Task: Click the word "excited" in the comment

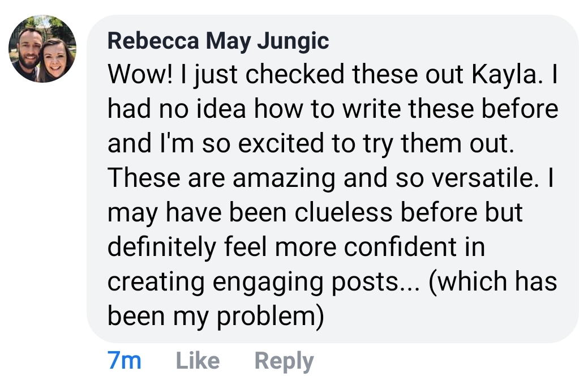Action: coord(281,143)
